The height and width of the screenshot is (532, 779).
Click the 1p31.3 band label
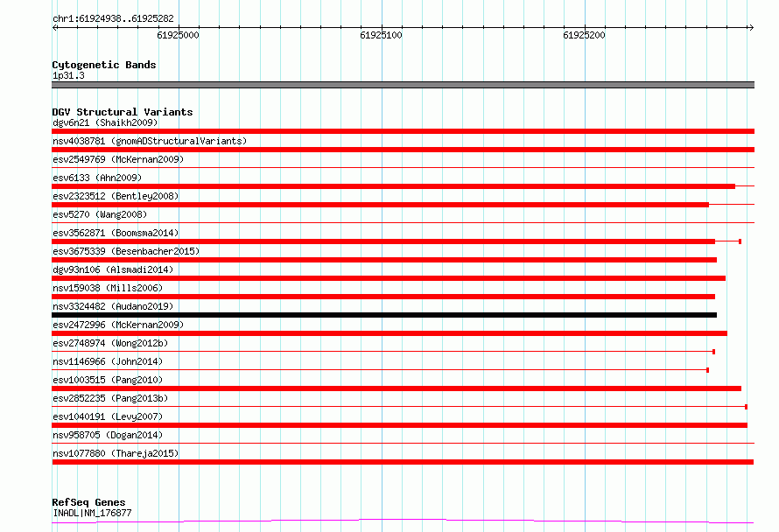pos(68,75)
